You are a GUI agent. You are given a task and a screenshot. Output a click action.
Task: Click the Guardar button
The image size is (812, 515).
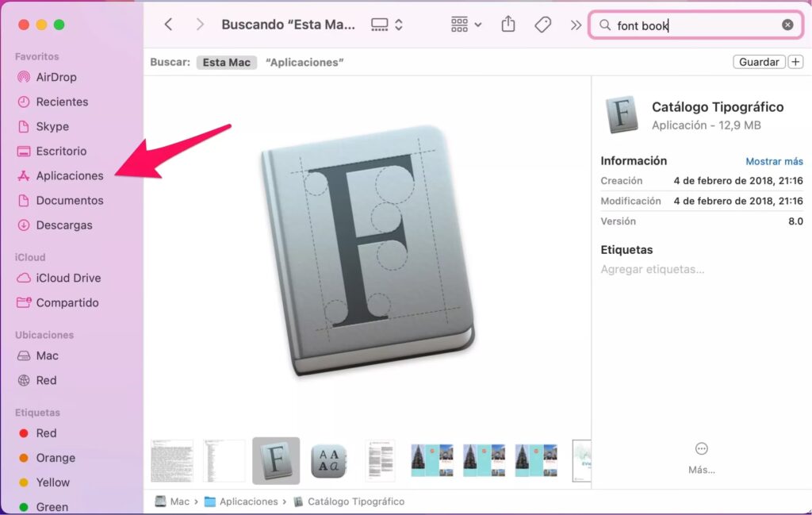[x=759, y=62]
